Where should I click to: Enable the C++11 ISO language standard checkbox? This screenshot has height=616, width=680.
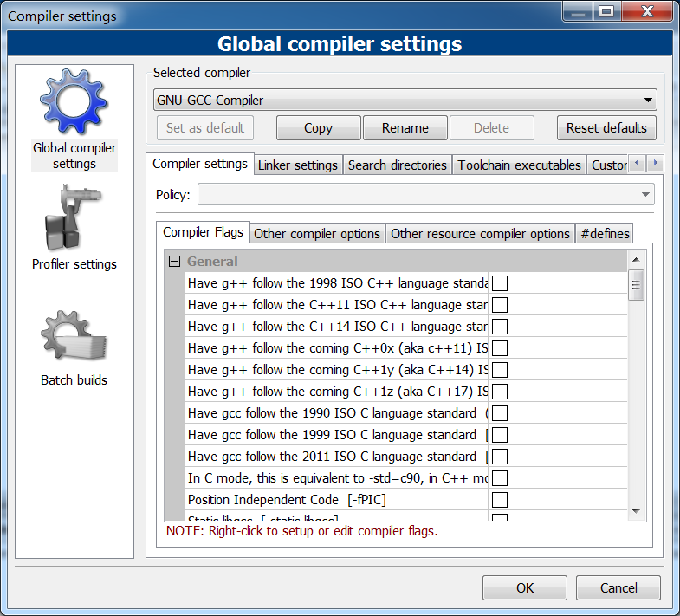click(x=500, y=305)
